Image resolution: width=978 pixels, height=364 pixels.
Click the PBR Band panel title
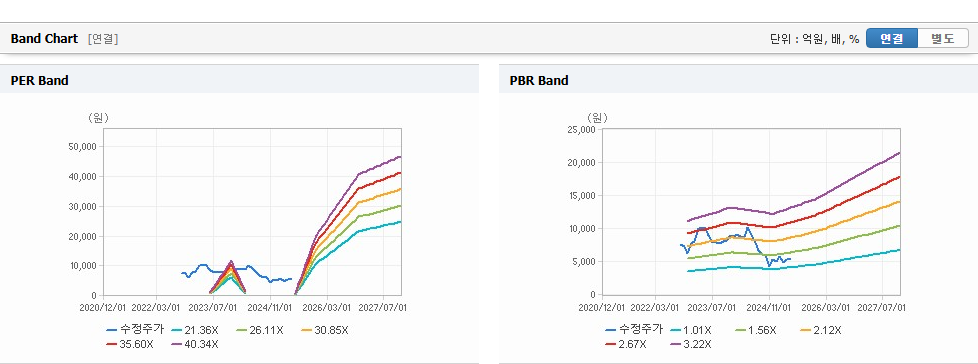point(539,80)
